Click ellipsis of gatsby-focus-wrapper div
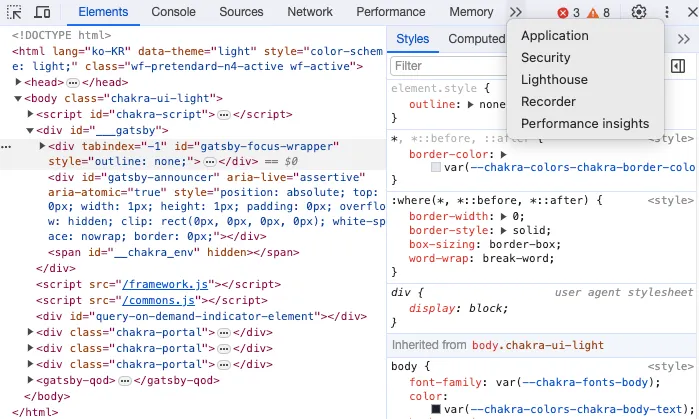Viewport: 699px width, 419px height. pos(210,162)
